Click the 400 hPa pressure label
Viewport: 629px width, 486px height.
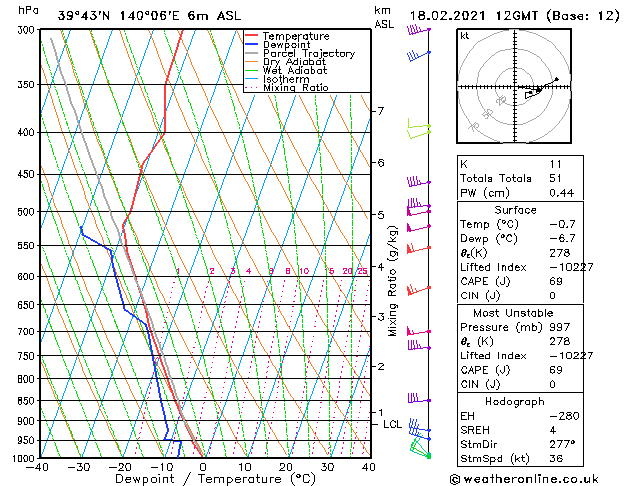tap(28, 132)
